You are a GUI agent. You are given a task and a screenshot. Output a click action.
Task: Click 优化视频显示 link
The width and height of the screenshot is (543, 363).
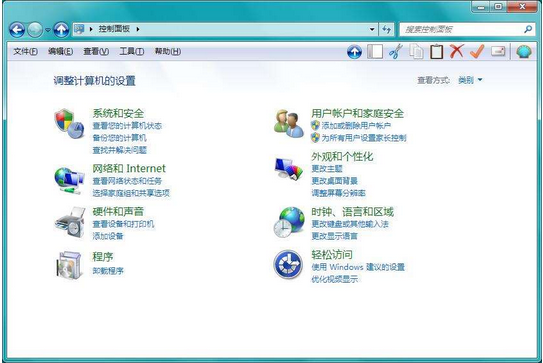click(335, 279)
